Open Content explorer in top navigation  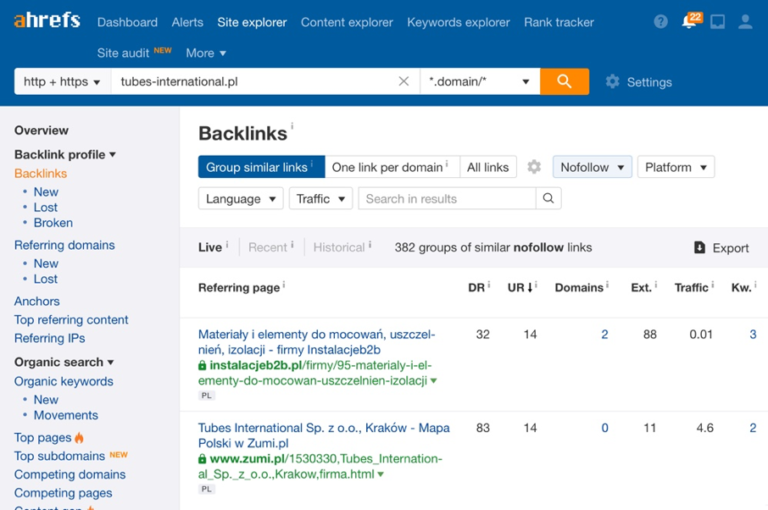[347, 22]
